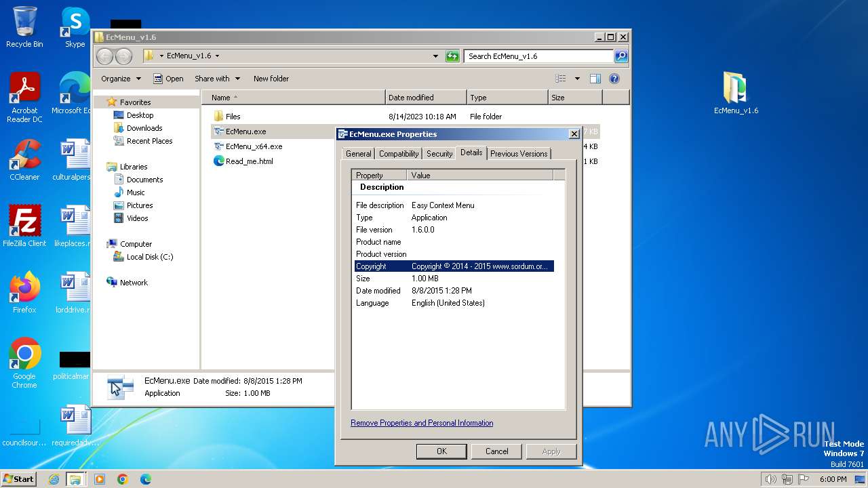The width and height of the screenshot is (868, 488).
Task: Click Cancel in the Properties dialog
Action: tap(496, 451)
